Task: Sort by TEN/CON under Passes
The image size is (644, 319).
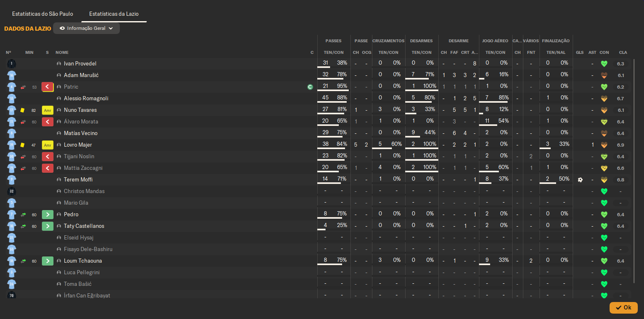Action: pyautogui.click(x=334, y=53)
